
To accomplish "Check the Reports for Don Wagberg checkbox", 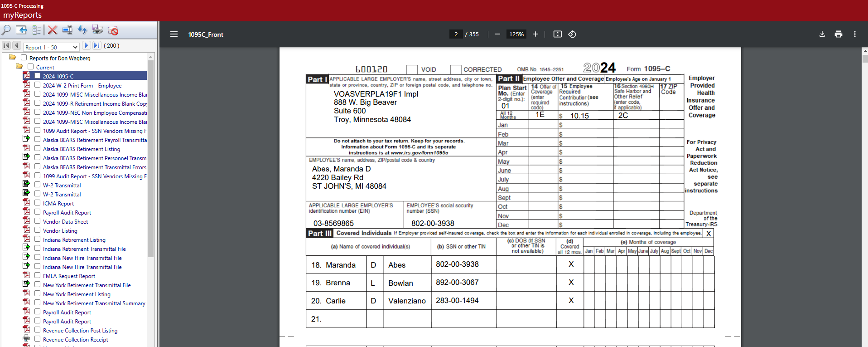I will click(24, 58).
